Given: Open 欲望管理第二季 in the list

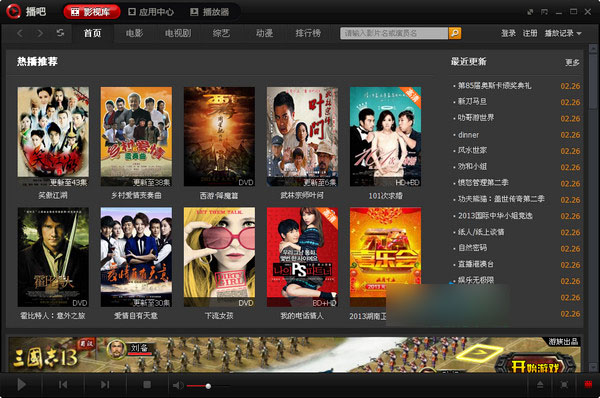Looking at the screenshot, I should [x=483, y=183].
